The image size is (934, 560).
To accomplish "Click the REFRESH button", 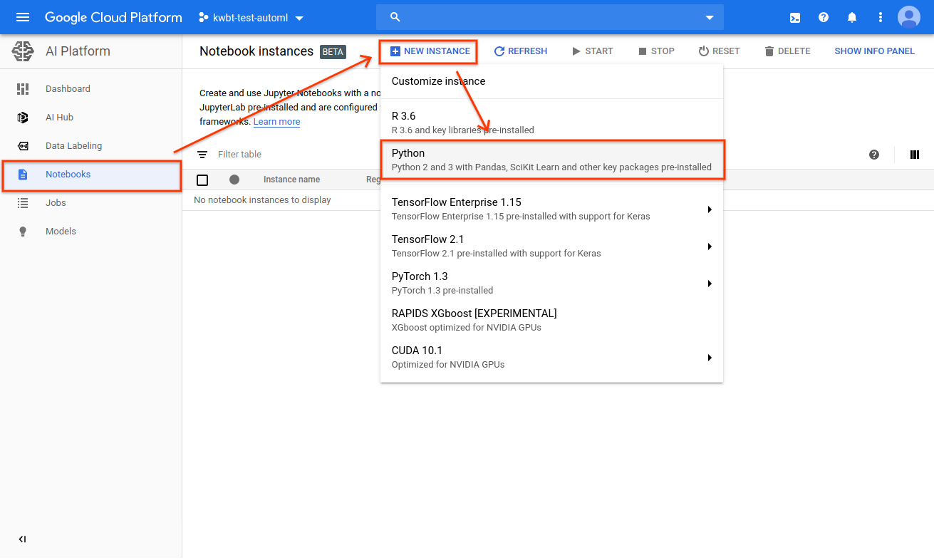I will pyautogui.click(x=521, y=51).
